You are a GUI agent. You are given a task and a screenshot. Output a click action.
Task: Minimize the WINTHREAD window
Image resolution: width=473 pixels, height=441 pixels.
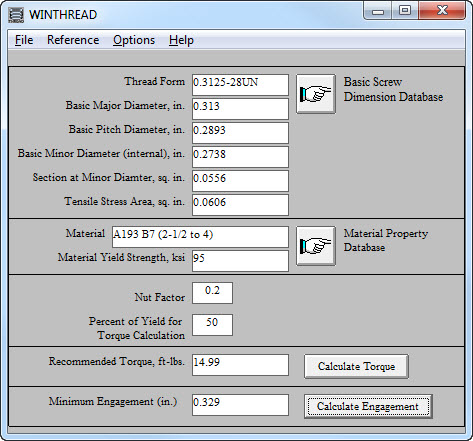click(377, 11)
